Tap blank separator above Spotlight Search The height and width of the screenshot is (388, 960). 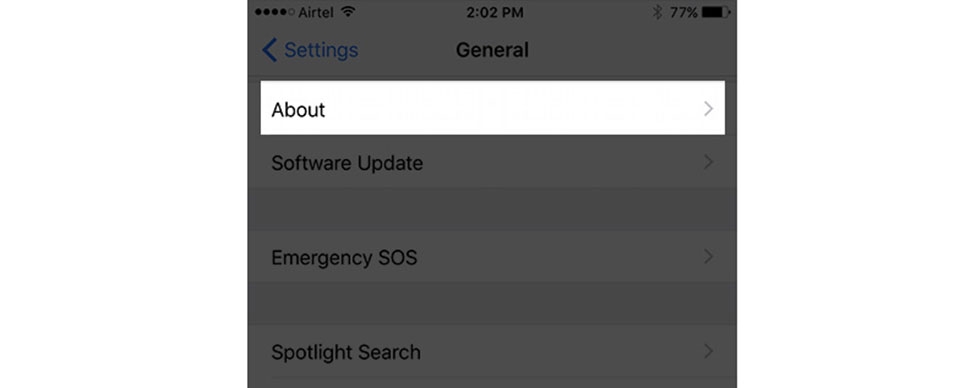click(x=492, y=304)
